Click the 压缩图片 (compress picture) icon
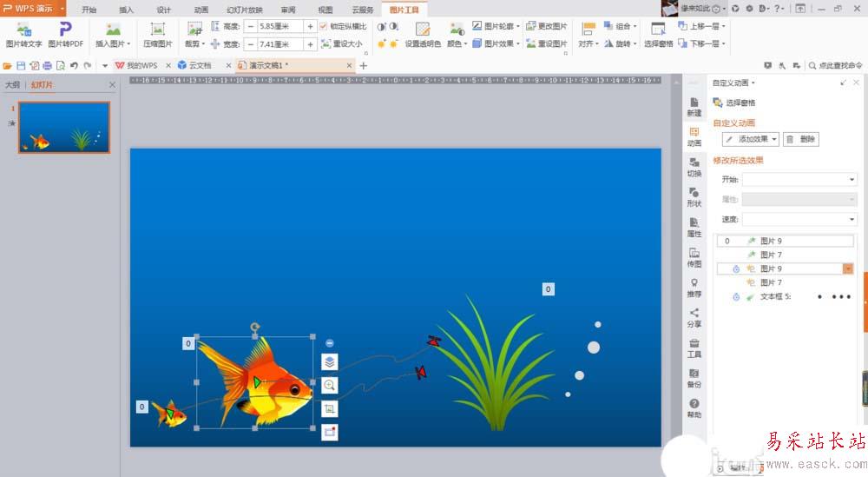 (158, 30)
